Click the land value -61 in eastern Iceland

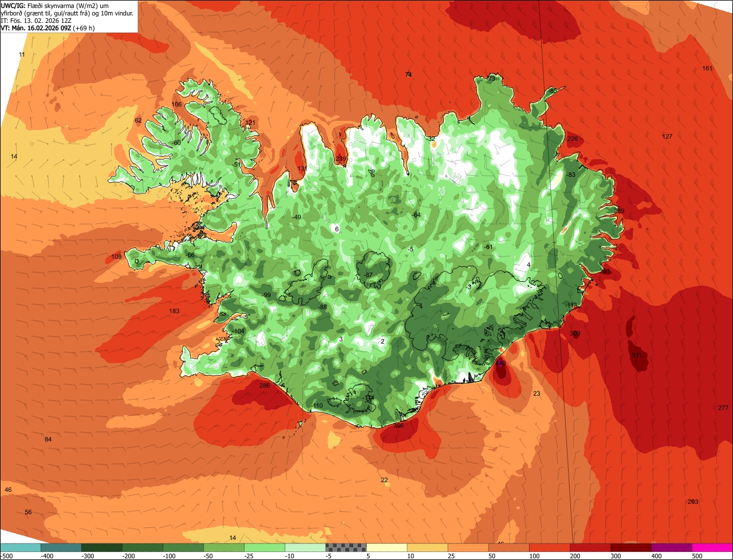(488, 247)
